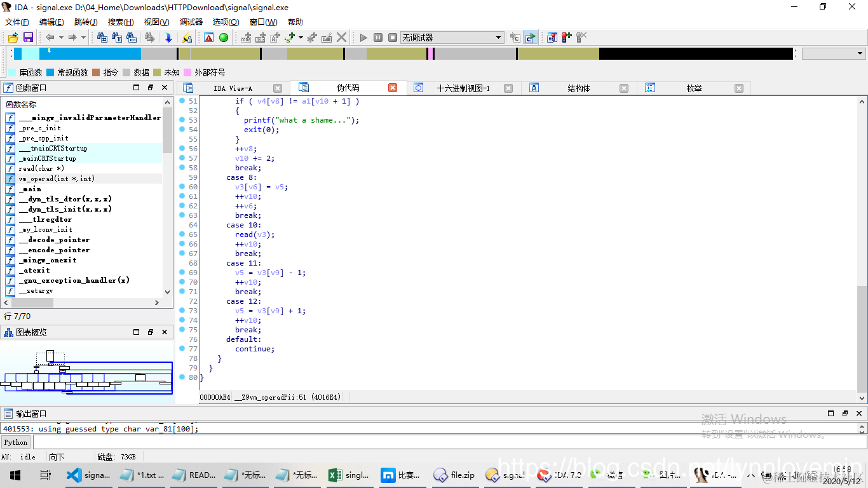Image resolution: width=868 pixels, height=488 pixels.
Task: Click the Python console button
Action: click(x=16, y=442)
